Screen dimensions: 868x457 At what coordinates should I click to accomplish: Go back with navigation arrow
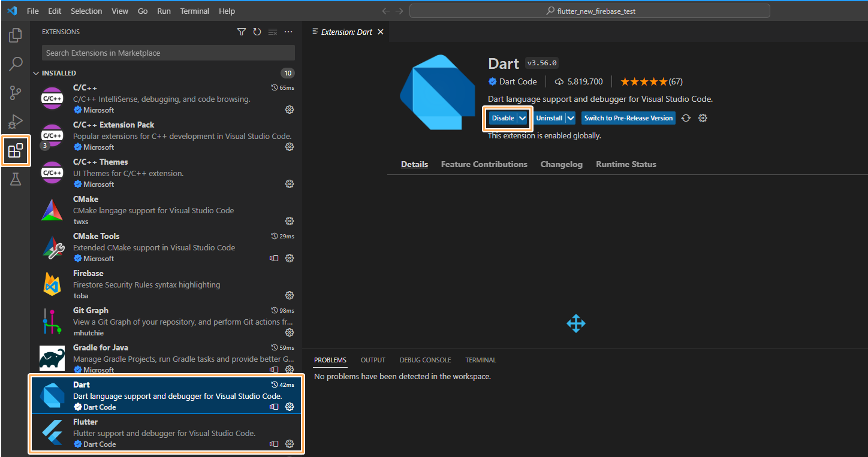[386, 11]
